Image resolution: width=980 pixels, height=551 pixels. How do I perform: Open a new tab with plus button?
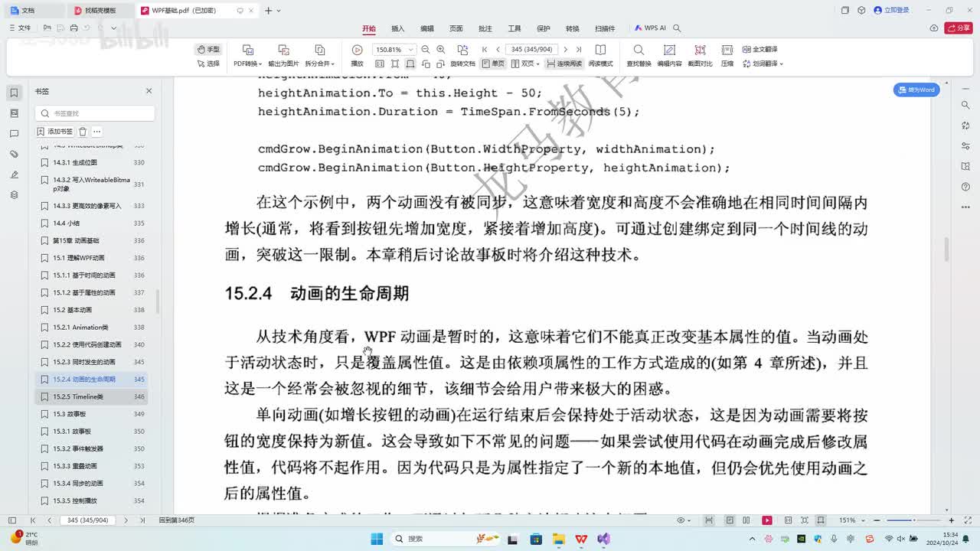(x=268, y=11)
